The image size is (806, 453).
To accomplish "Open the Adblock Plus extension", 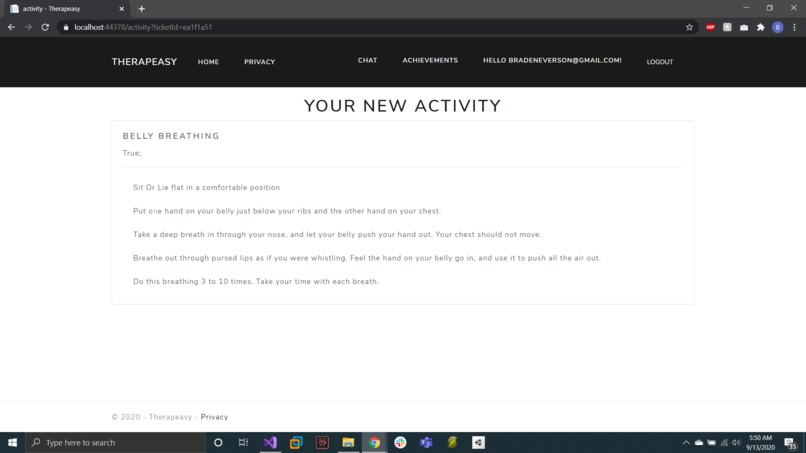I will pos(710,27).
